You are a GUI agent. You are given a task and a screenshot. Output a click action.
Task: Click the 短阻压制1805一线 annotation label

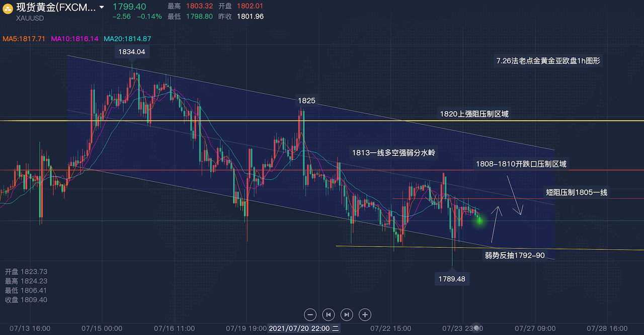(576, 192)
